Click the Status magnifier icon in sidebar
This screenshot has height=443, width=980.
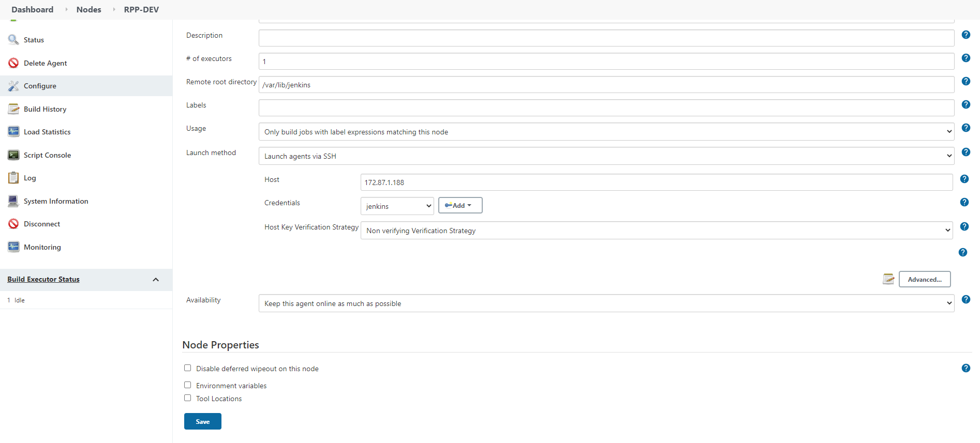pyautogui.click(x=13, y=40)
